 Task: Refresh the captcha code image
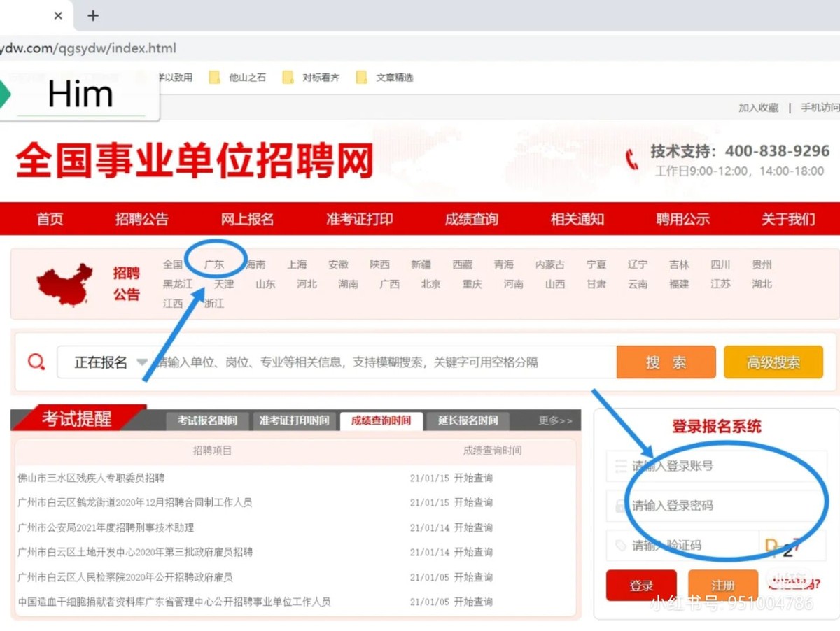[794, 546]
